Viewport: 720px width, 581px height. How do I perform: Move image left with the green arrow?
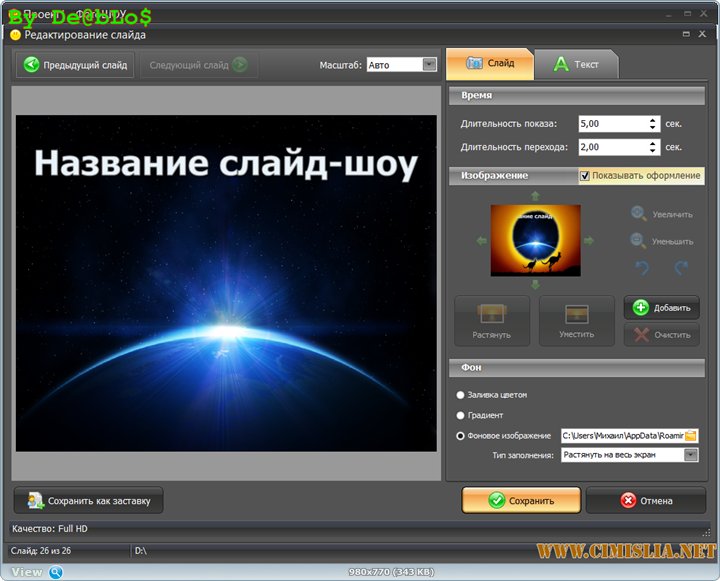tap(482, 241)
